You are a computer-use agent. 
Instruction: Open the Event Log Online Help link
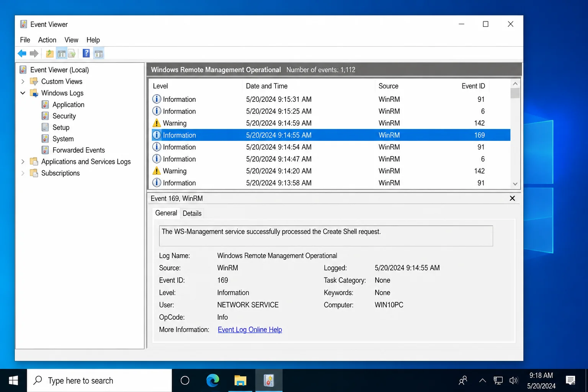click(250, 330)
